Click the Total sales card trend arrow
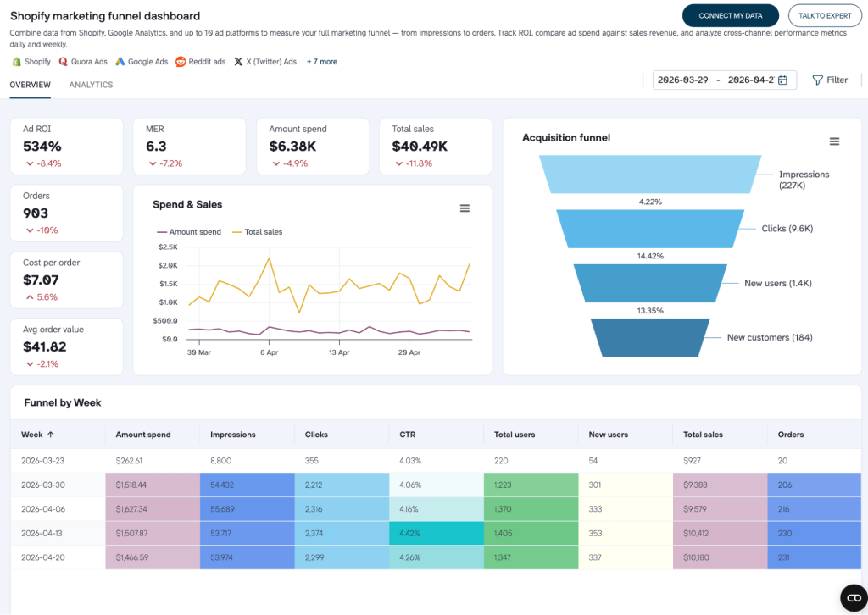 (399, 163)
